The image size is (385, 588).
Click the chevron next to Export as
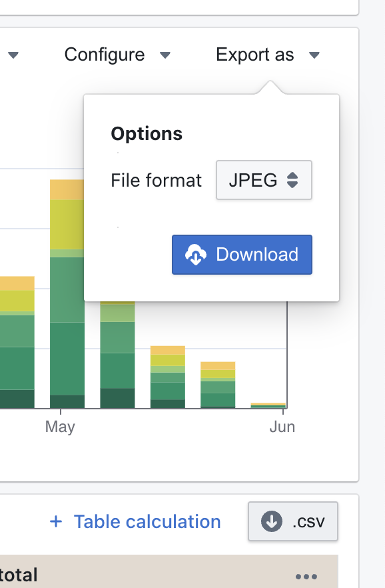point(314,56)
